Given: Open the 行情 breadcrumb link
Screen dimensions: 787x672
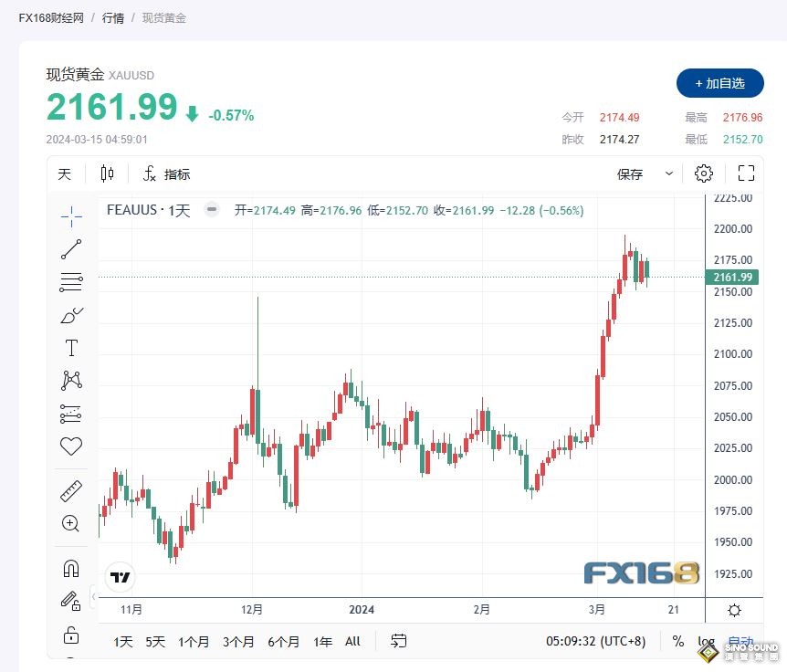Looking at the screenshot, I should 114,17.
